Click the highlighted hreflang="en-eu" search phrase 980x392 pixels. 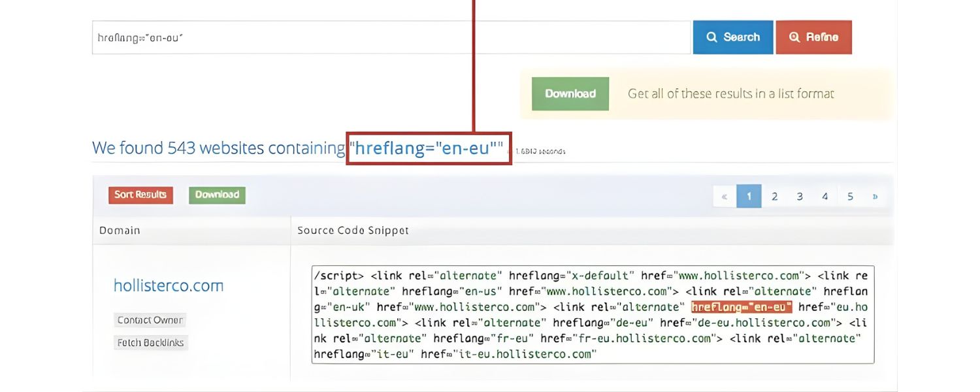tap(428, 148)
